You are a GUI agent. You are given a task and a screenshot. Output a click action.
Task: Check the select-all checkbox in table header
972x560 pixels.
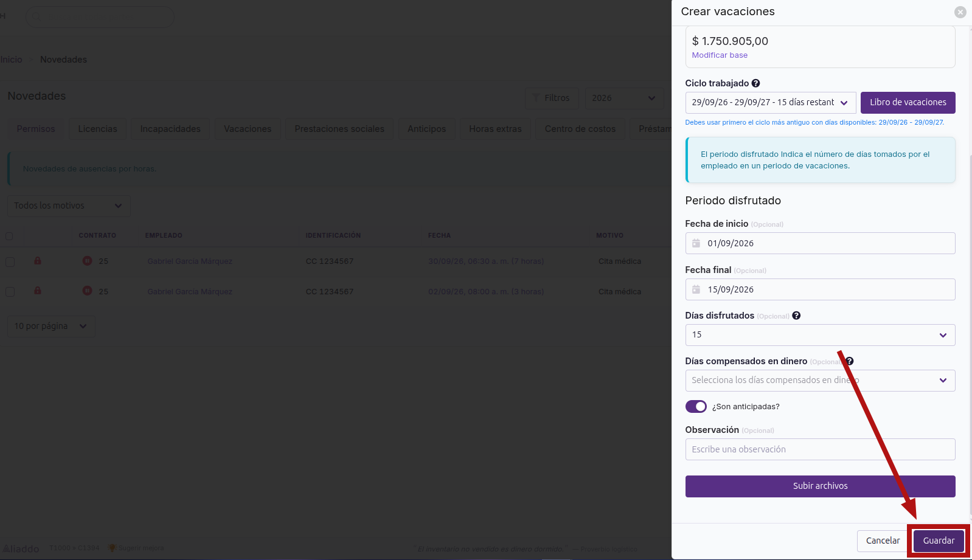click(9, 236)
